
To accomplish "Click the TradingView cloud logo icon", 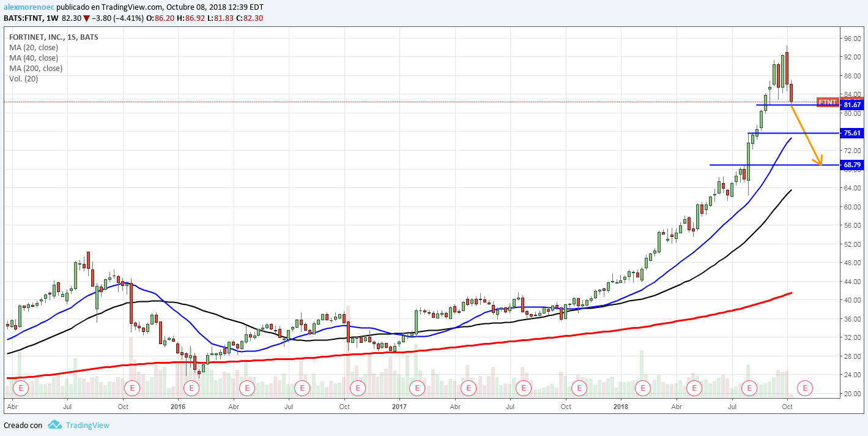I will pyautogui.click(x=55, y=424).
